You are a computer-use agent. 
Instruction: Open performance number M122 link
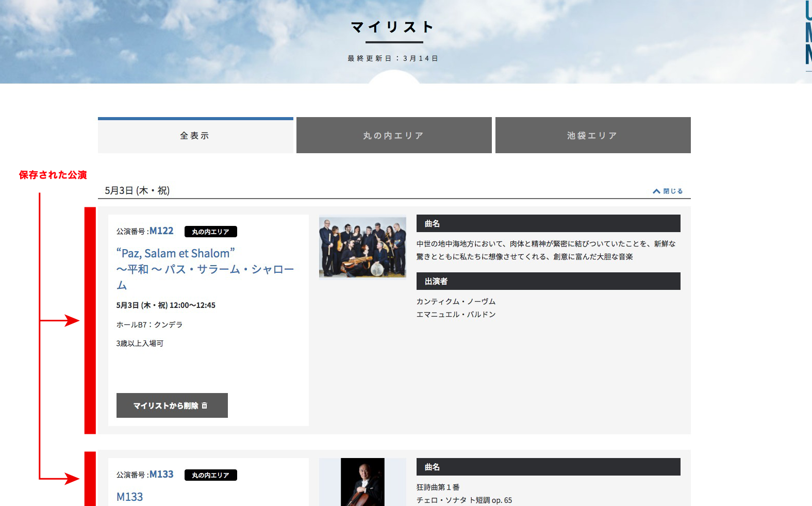click(x=161, y=231)
